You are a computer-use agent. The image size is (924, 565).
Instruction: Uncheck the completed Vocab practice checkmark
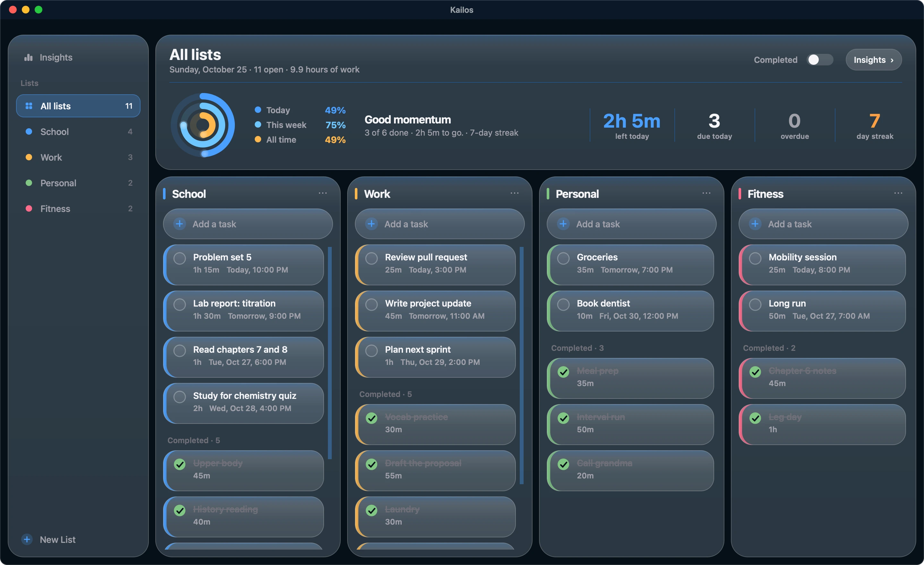click(x=372, y=418)
